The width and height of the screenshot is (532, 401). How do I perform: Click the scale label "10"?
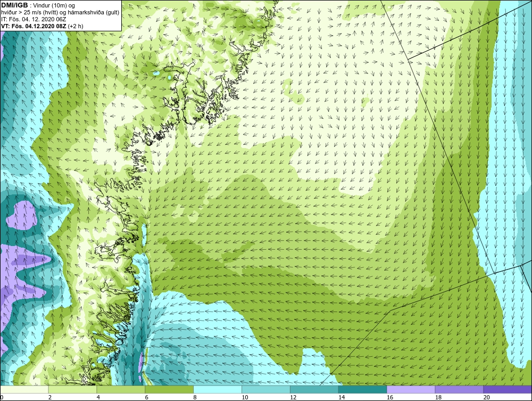[245, 397]
